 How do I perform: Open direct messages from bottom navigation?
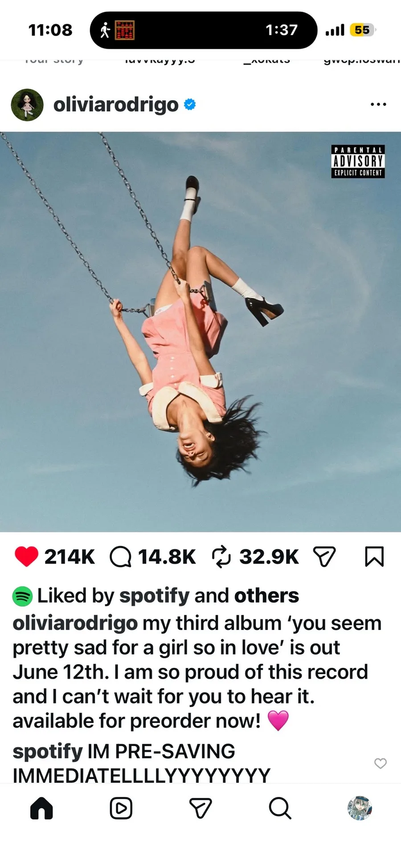(200, 808)
